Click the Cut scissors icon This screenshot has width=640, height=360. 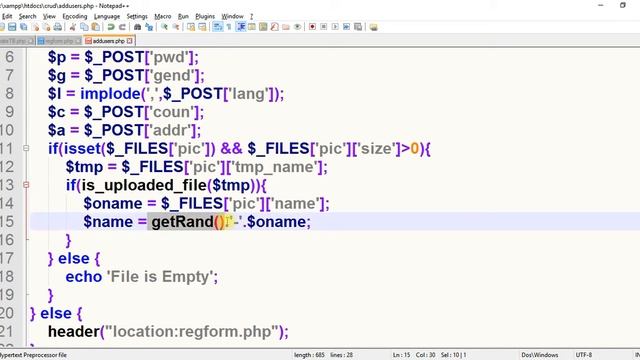point(72,27)
